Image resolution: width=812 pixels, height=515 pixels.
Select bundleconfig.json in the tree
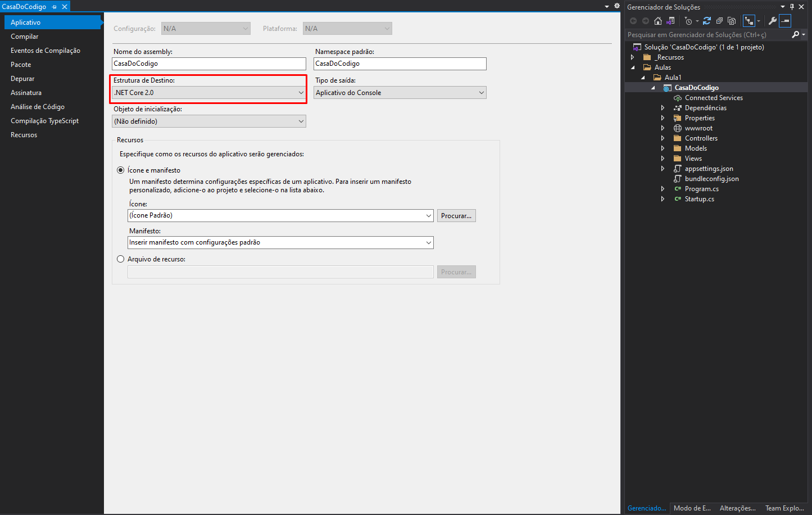711,179
